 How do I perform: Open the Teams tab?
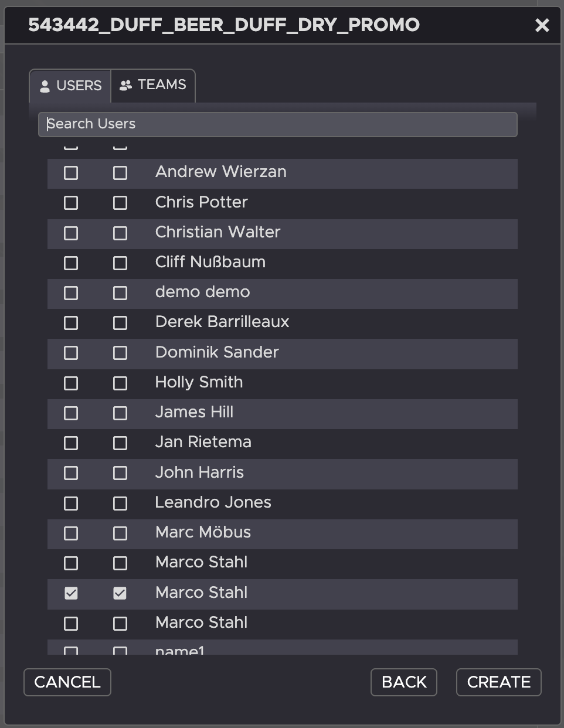click(x=153, y=85)
